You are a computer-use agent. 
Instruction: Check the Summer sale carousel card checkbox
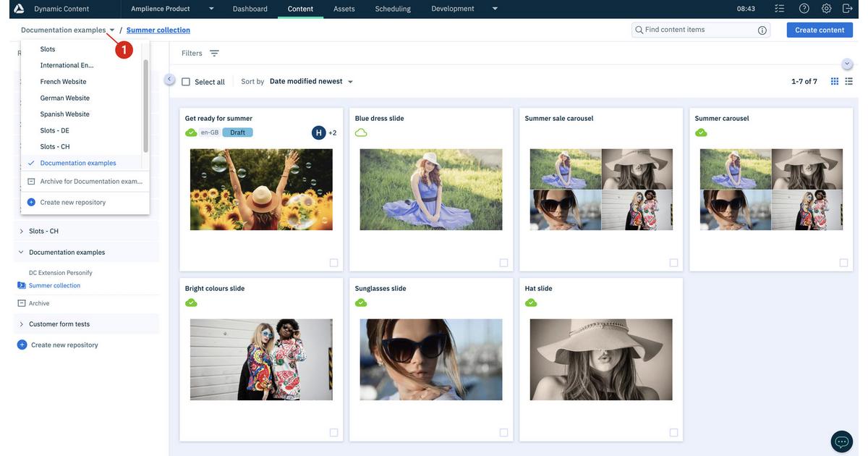click(673, 263)
